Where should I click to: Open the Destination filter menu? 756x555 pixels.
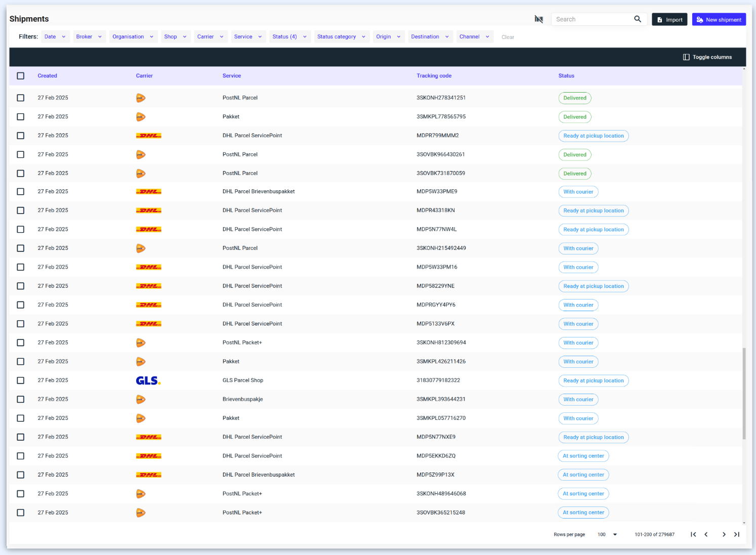click(x=430, y=36)
